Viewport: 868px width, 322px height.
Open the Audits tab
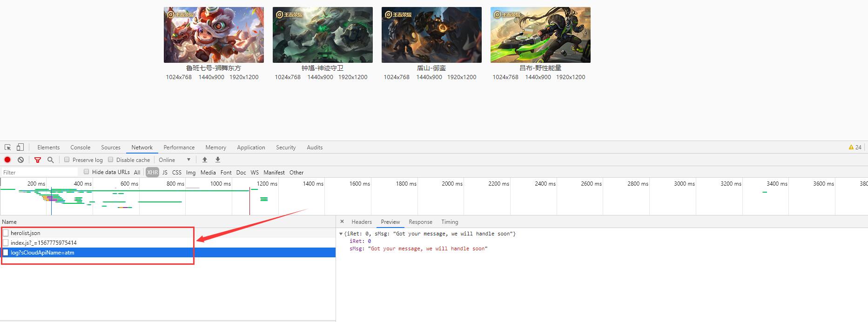click(315, 148)
